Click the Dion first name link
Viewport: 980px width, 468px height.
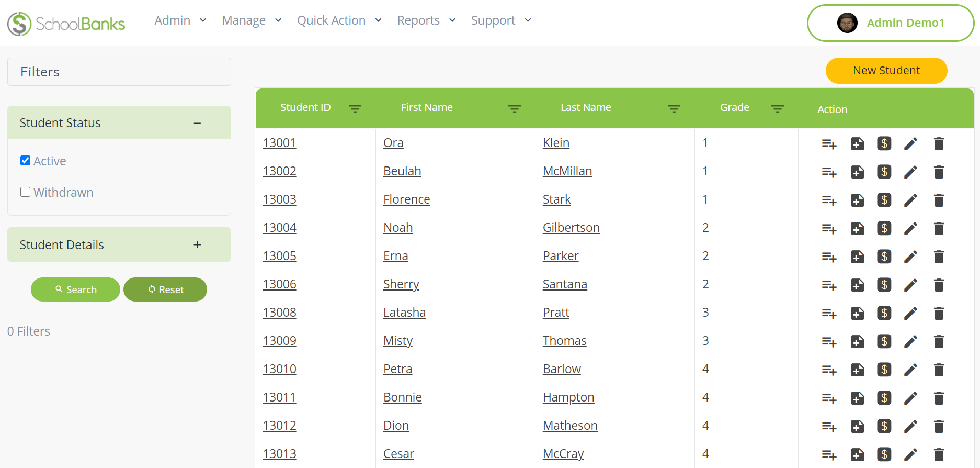[x=396, y=426]
